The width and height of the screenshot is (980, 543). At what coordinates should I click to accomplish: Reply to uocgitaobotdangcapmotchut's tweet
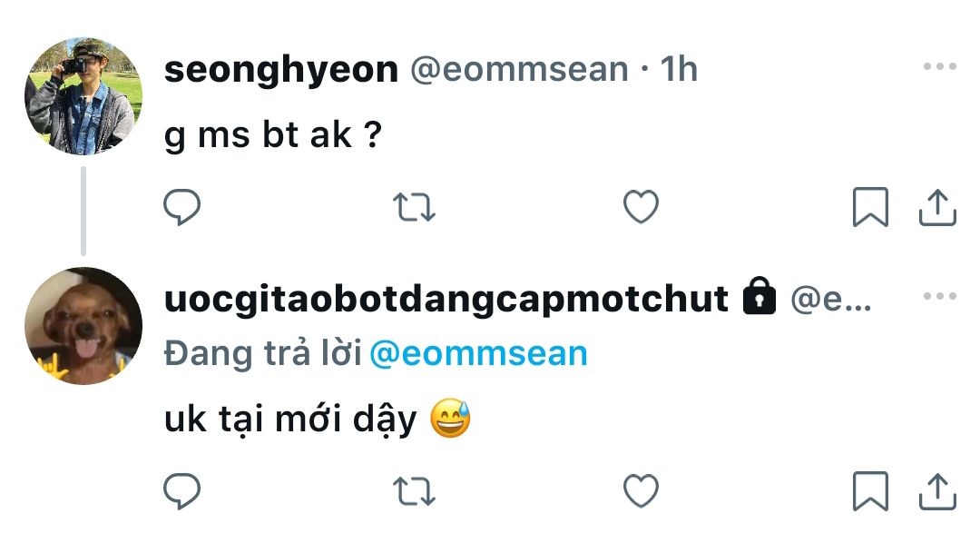coord(181,491)
